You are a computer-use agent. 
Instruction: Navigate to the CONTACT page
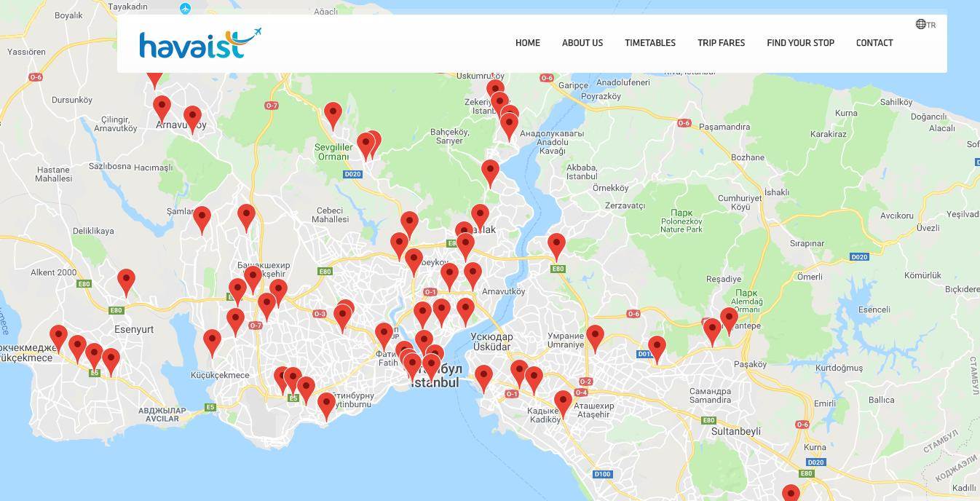pyautogui.click(x=874, y=43)
